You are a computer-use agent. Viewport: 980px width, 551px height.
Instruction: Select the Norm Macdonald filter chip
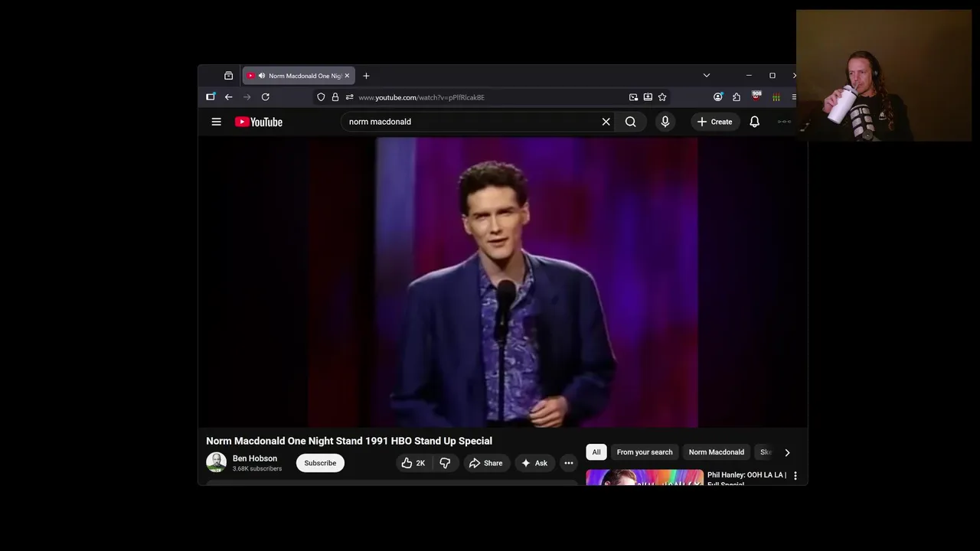coord(716,452)
